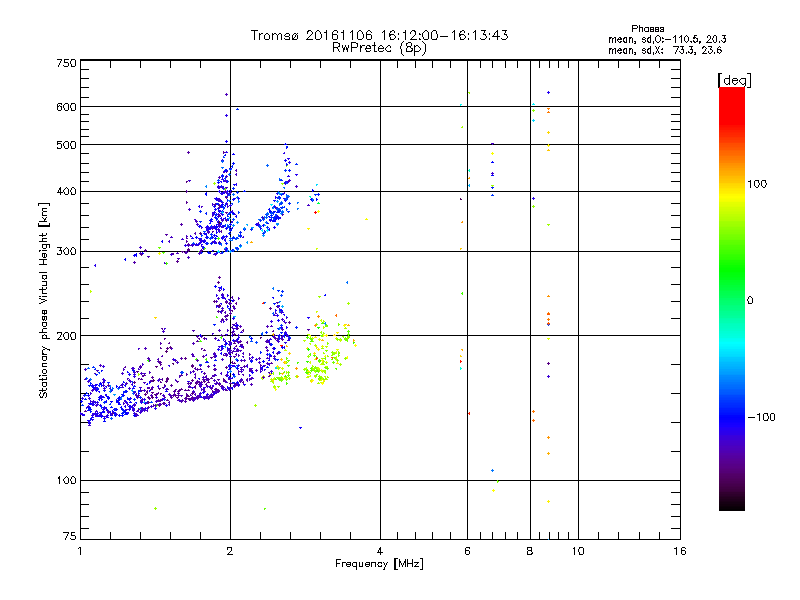Click 'Stationary phase Virtual Height [km]' axis label

(44, 300)
